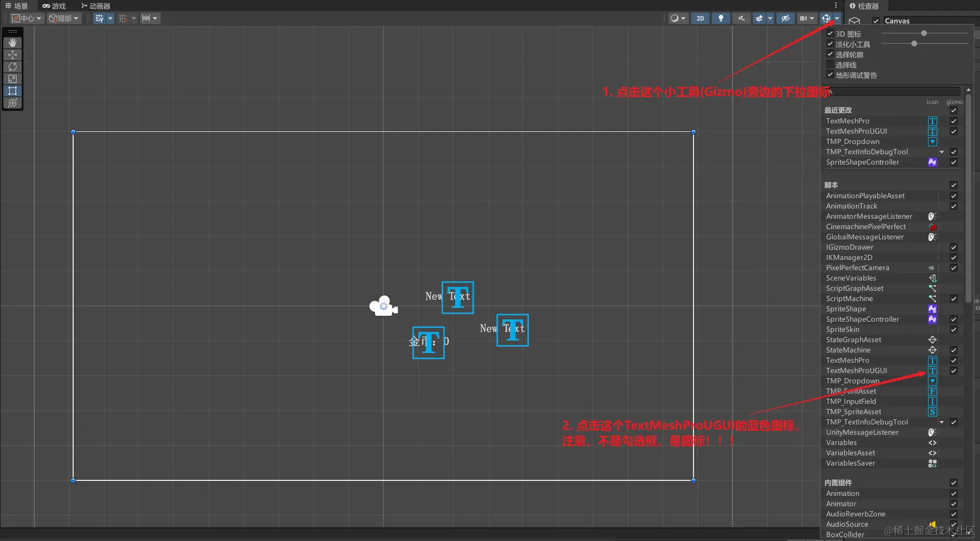Viewport: 980px width, 541px height.
Task: Click the TMP_FontAsset icon
Action: coord(933,391)
